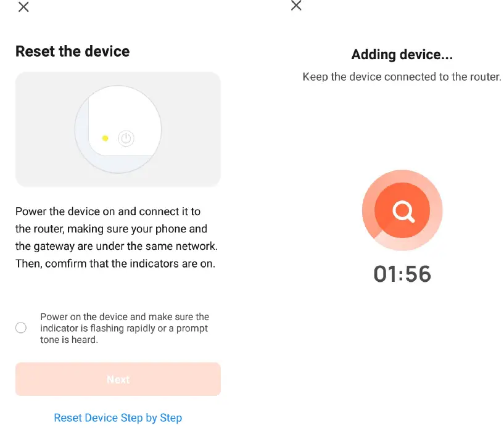Tap the light outer progress ring around search
This screenshot has width=504, height=428.
pos(402,176)
